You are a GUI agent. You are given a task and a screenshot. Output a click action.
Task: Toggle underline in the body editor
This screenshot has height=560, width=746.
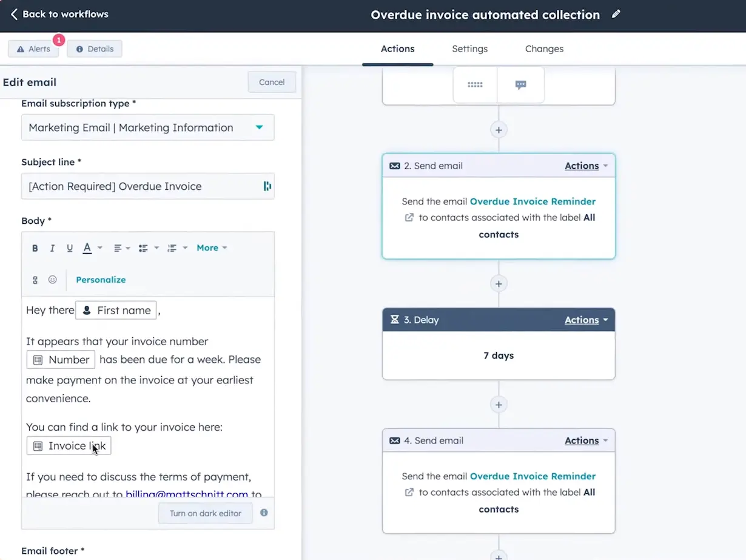click(x=70, y=248)
